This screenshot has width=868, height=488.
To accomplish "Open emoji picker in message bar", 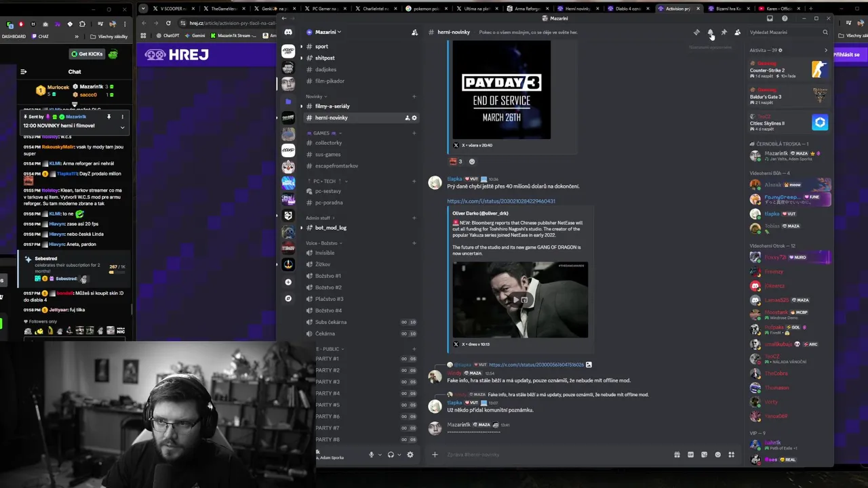I will click(717, 454).
